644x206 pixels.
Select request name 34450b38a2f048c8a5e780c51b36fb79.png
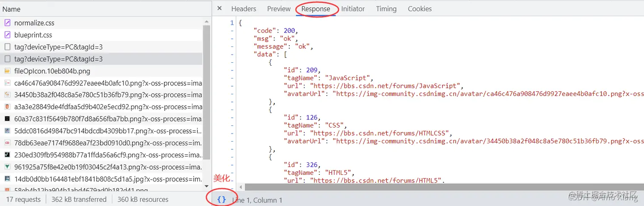108,95
